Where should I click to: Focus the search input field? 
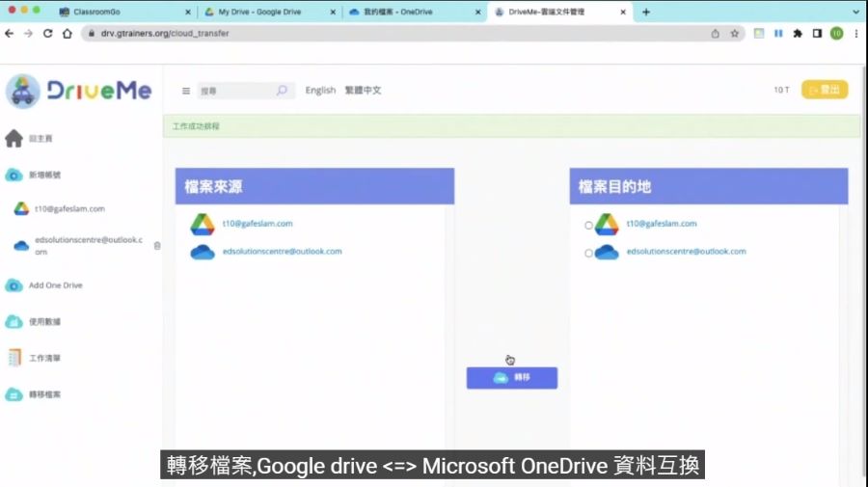[236, 91]
